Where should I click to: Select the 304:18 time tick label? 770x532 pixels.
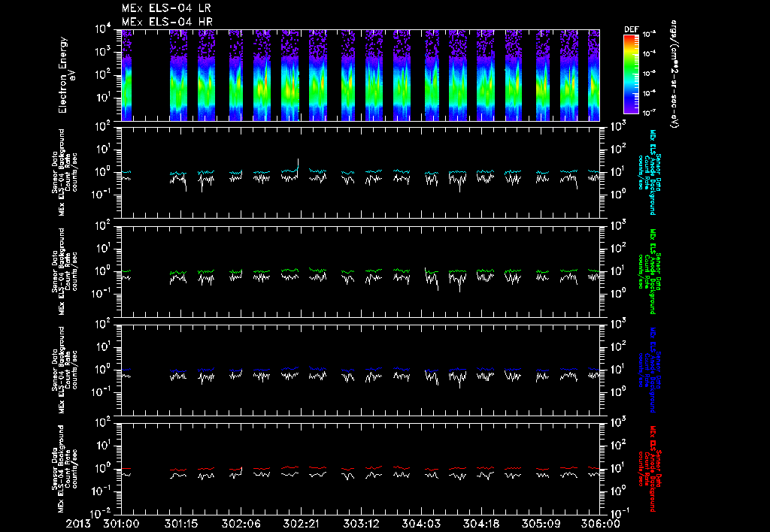tap(480, 524)
